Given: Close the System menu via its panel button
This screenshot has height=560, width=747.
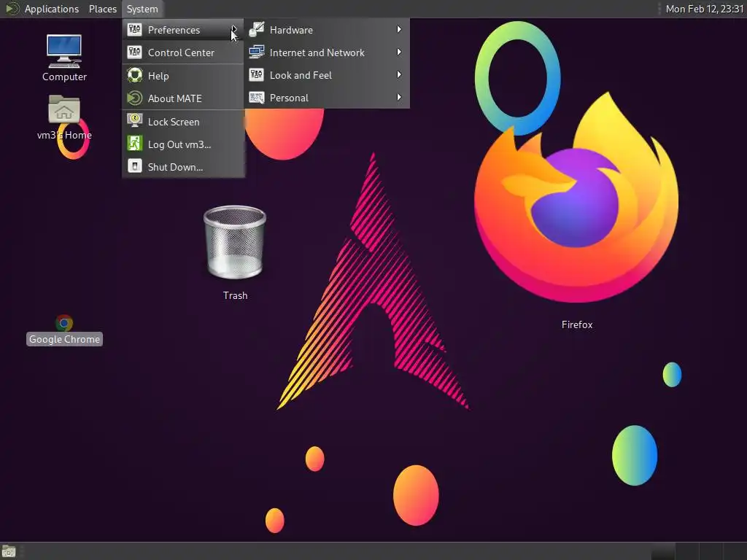Looking at the screenshot, I should 142,9.
